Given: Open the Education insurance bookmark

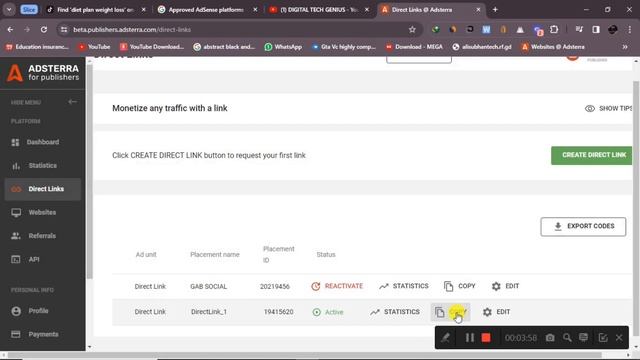Looking at the screenshot, I should coord(37,47).
